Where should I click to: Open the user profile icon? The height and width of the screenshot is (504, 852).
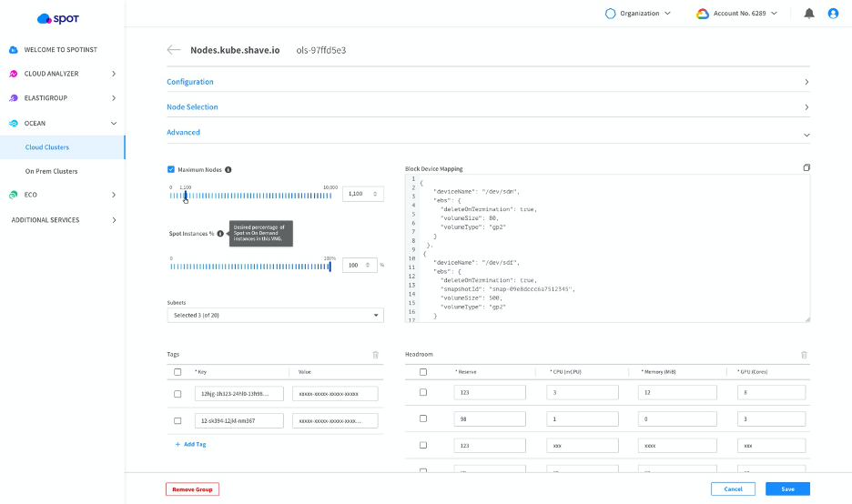833,14
